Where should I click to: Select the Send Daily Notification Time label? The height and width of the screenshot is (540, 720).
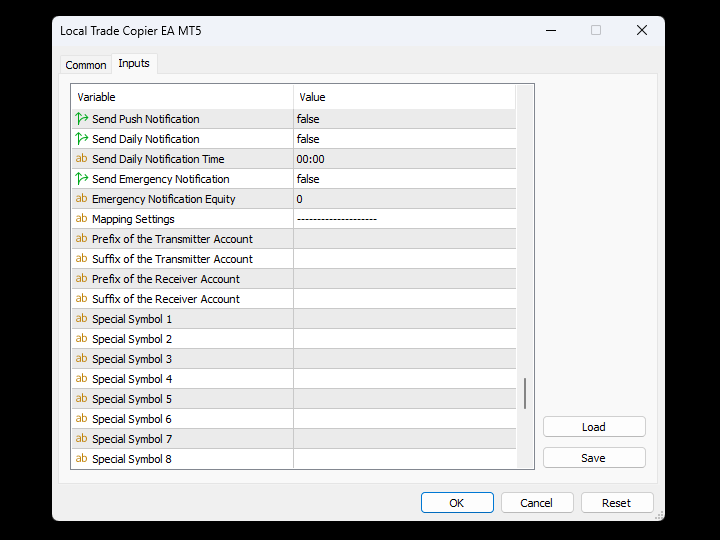(x=158, y=159)
